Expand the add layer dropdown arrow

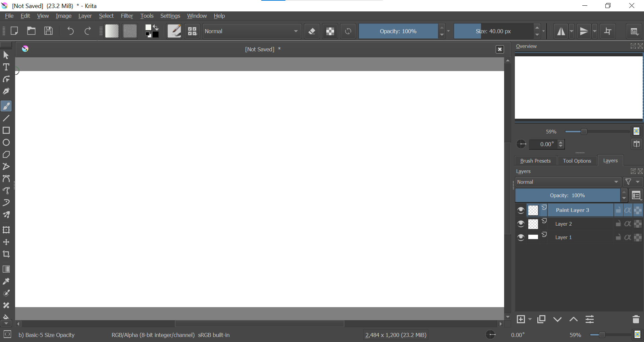pyautogui.click(x=530, y=319)
